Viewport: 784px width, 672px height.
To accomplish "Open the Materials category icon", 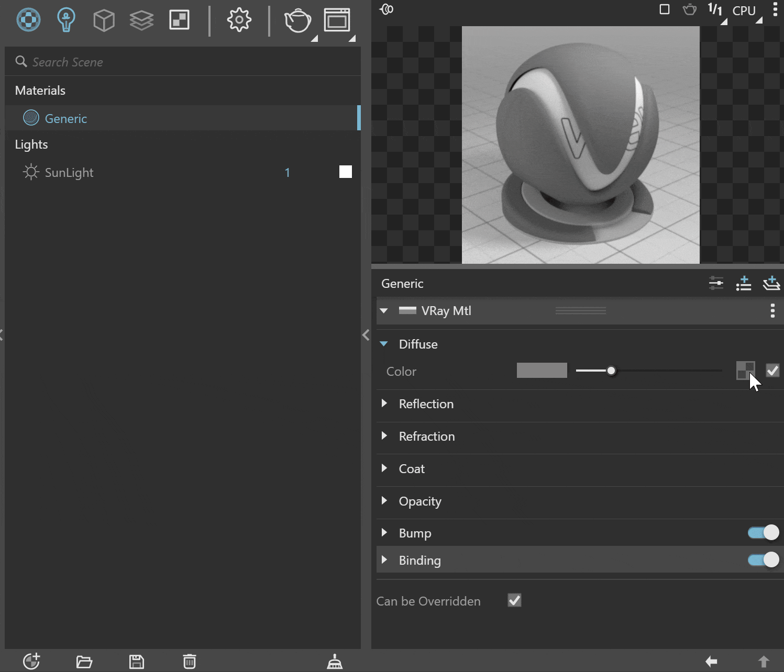I will (28, 20).
